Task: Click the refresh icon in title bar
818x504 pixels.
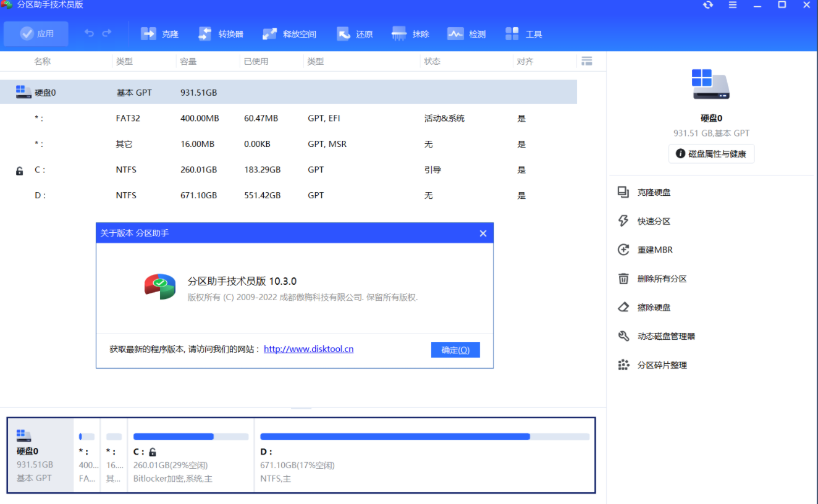Action: 708,5
